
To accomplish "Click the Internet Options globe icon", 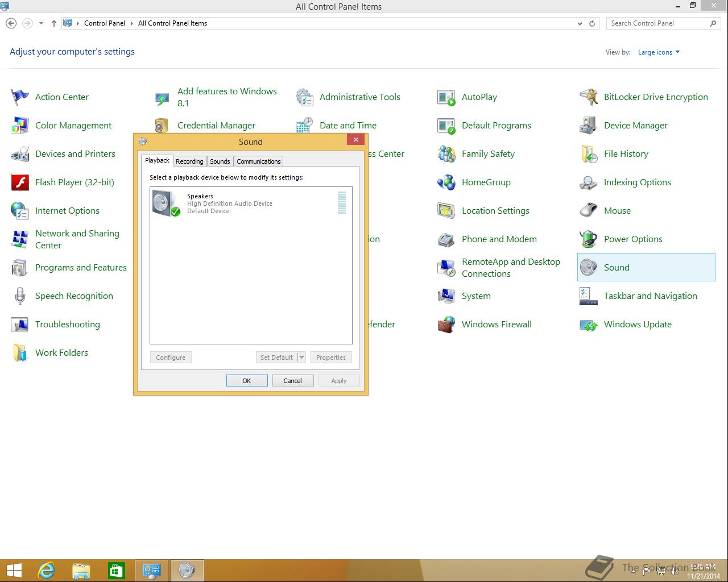I will point(20,211).
